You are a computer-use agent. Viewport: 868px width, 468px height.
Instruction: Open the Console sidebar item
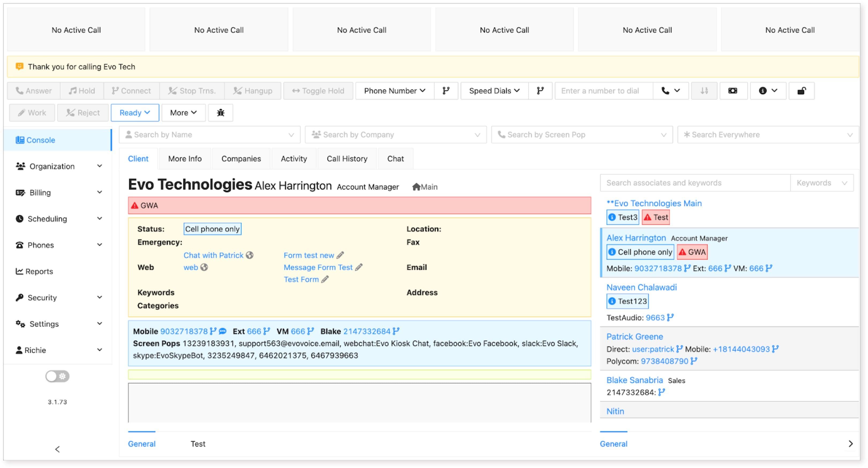[x=57, y=140]
